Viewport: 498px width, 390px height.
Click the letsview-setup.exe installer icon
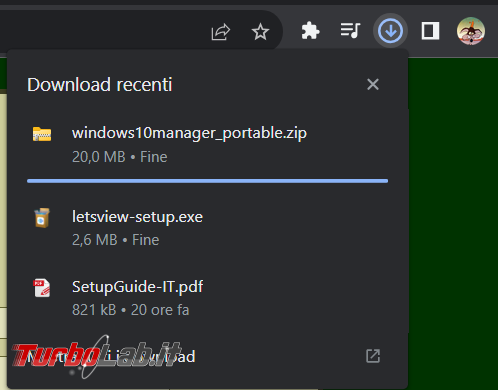coord(42,218)
